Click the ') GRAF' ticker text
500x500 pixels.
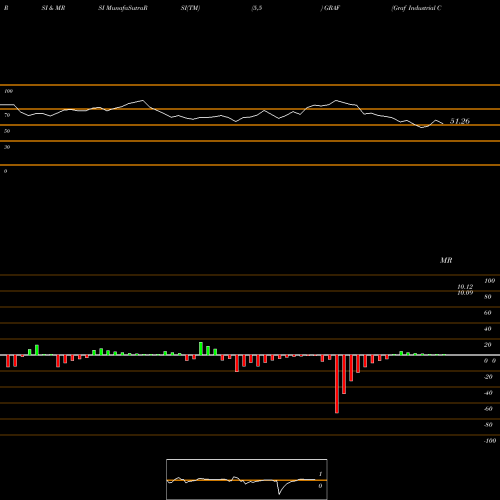pyautogui.click(x=330, y=8)
